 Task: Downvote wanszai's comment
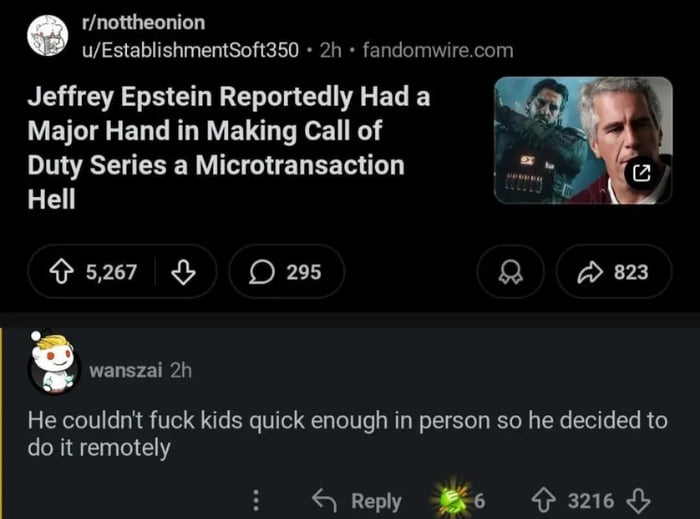point(641,500)
